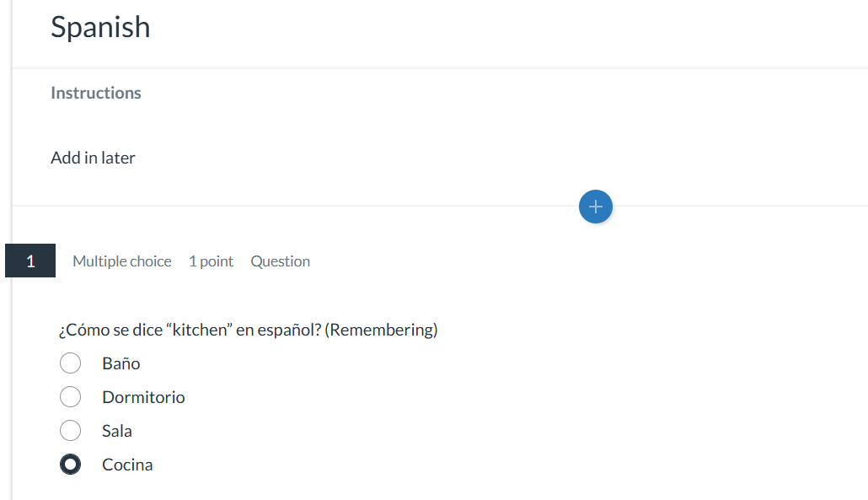Click the ¿Cómo se dice question stem
The height and width of the screenshot is (500, 868).
[110, 330]
